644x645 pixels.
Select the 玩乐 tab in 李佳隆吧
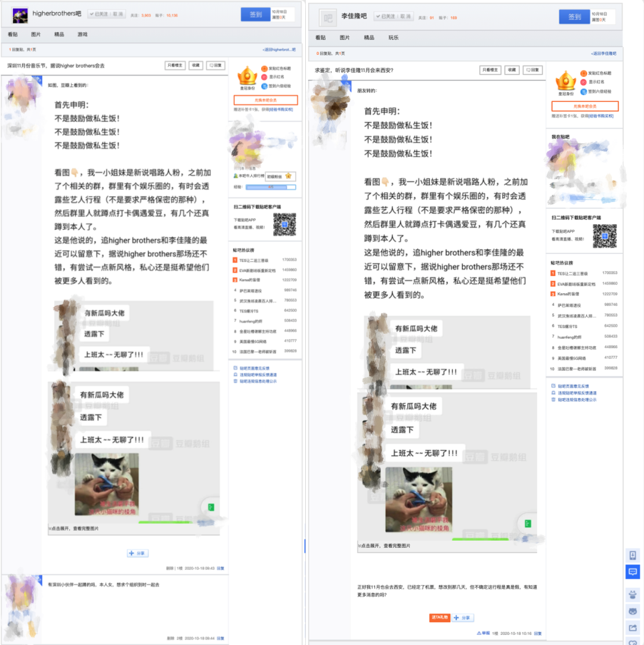pyautogui.click(x=394, y=38)
